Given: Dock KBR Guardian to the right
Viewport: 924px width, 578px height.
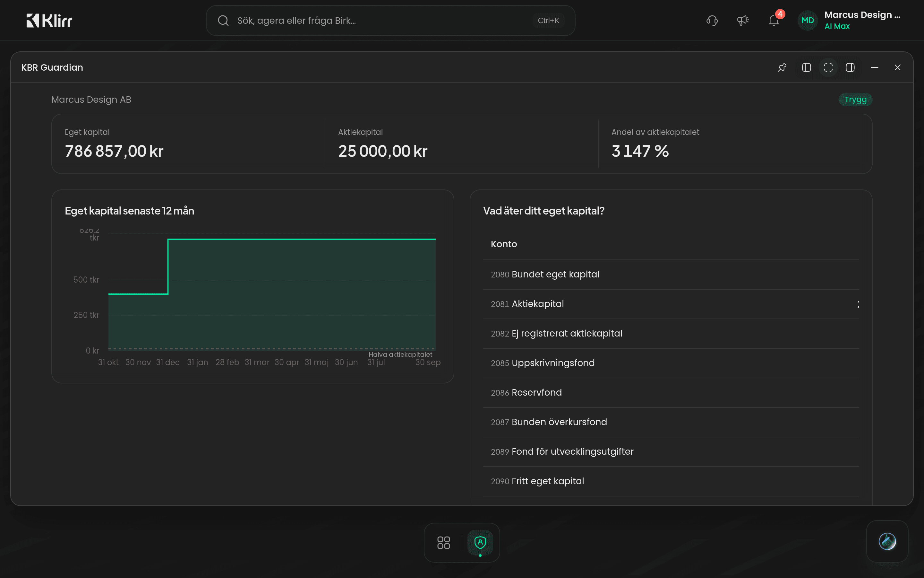Looking at the screenshot, I should coord(850,68).
